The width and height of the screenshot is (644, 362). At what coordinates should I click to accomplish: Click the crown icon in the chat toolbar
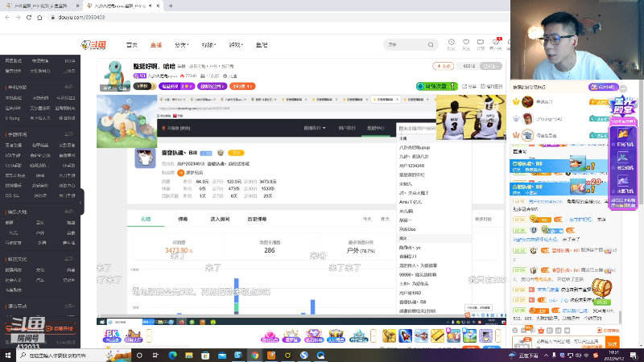point(541,331)
